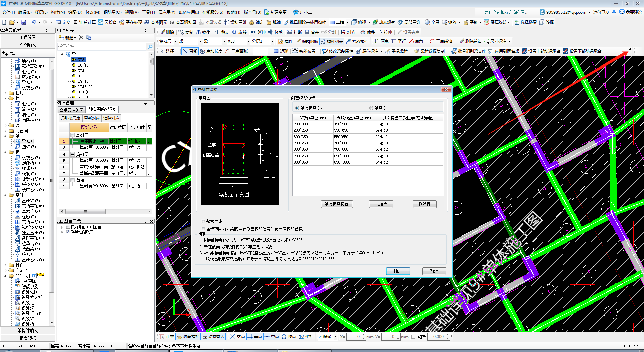Expand the 轴线 tree node

(x=6, y=93)
